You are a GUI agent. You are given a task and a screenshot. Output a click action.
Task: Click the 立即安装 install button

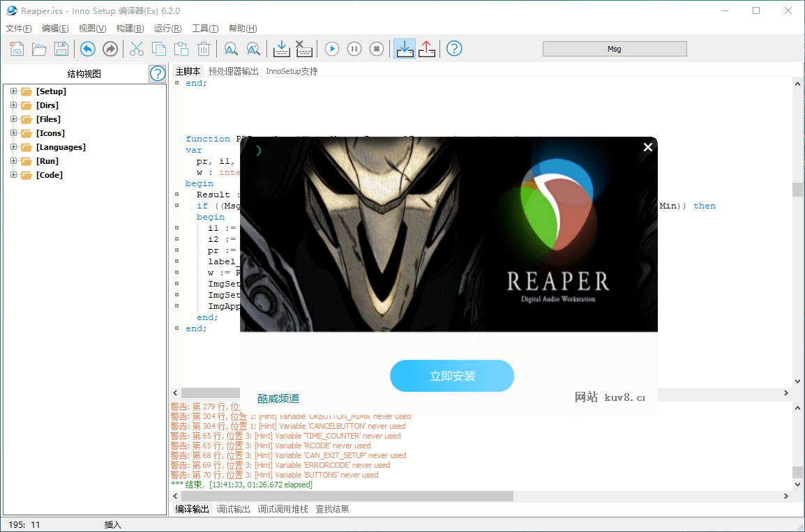[452, 376]
